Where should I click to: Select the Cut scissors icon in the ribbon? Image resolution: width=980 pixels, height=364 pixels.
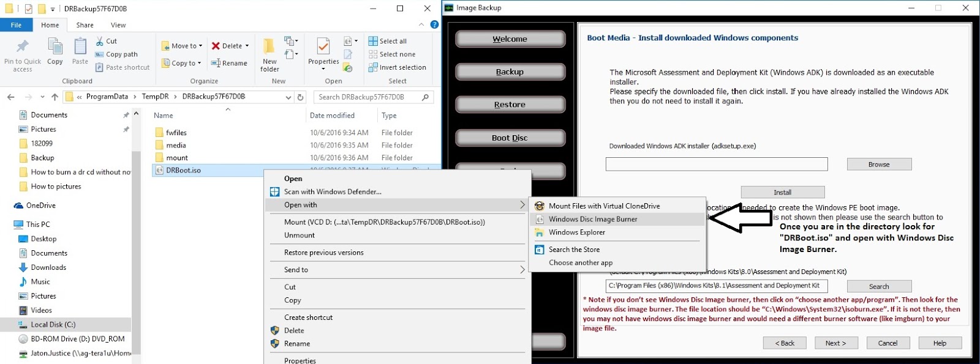(x=100, y=41)
